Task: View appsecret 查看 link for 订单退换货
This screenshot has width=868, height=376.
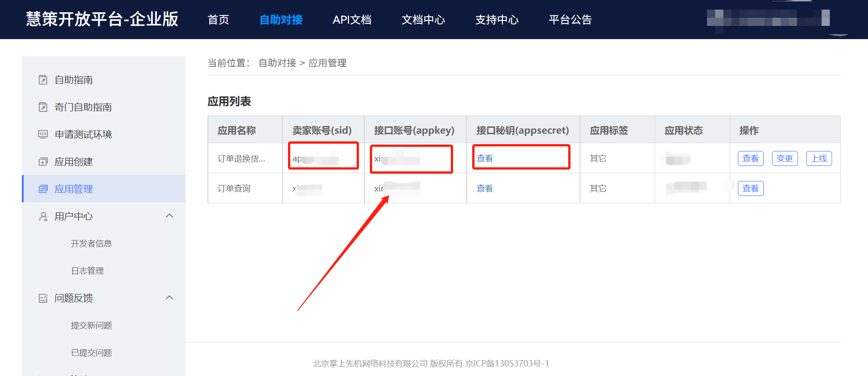Action: (484, 159)
